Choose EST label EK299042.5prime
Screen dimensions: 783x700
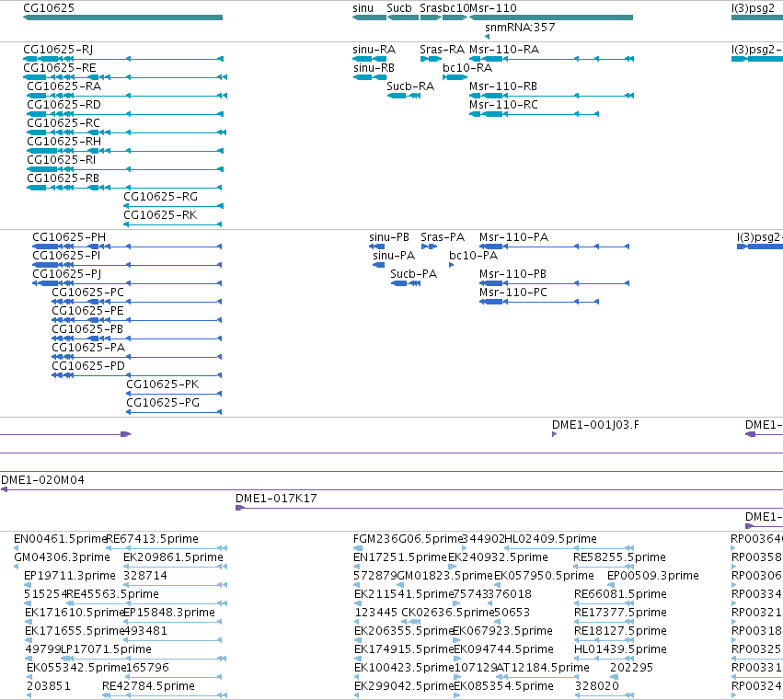(404, 686)
